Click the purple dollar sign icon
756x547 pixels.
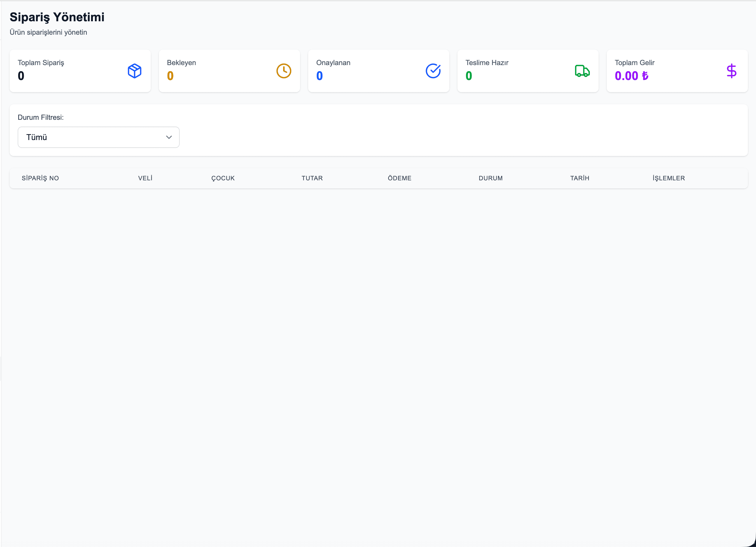(x=731, y=71)
